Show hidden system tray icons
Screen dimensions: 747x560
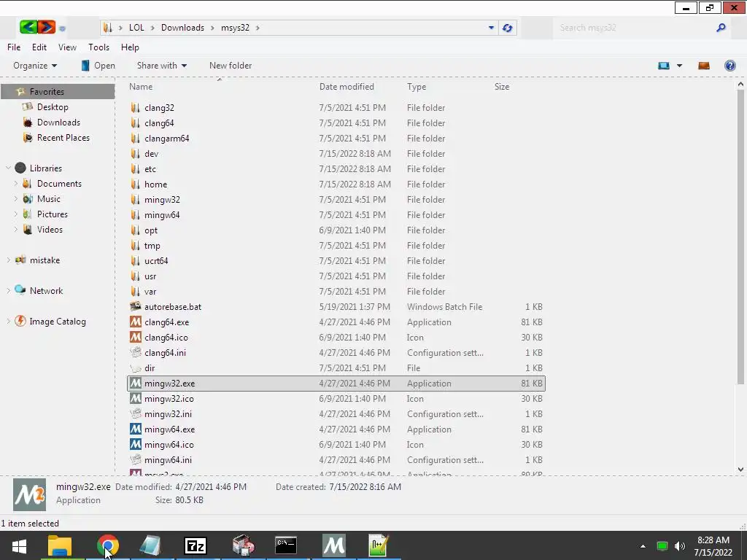click(x=643, y=546)
